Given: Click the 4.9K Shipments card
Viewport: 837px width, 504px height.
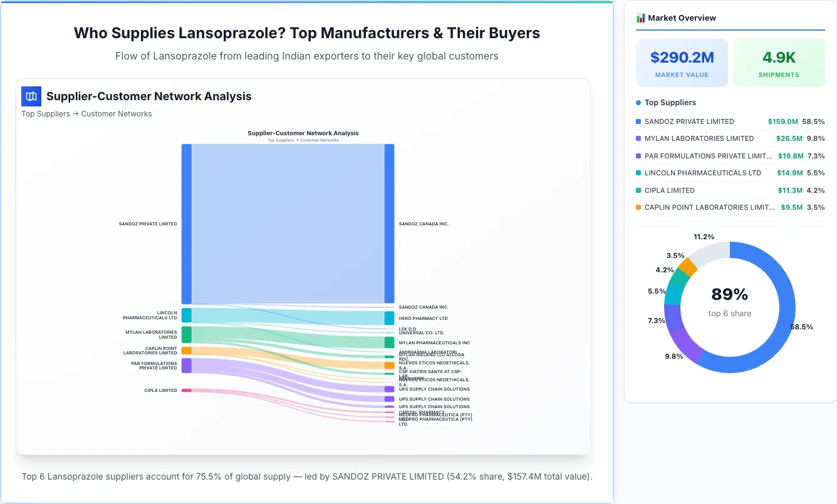Looking at the screenshot, I should tap(779, 62).
